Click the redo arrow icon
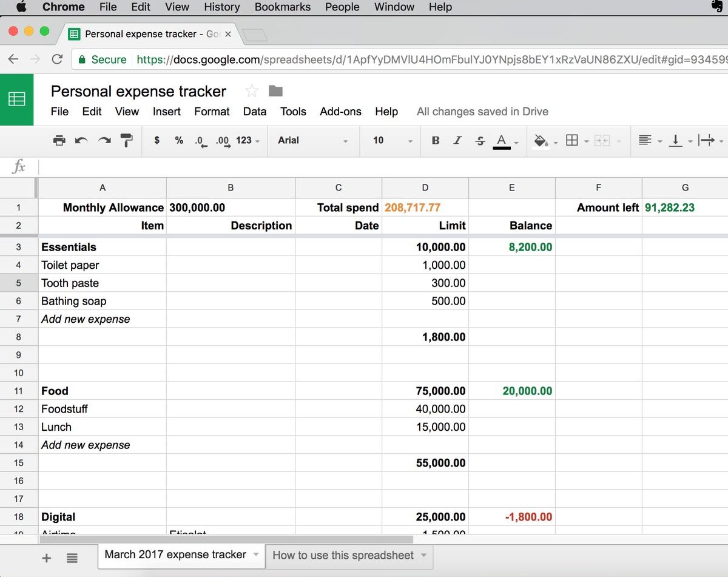 point(104,140)
